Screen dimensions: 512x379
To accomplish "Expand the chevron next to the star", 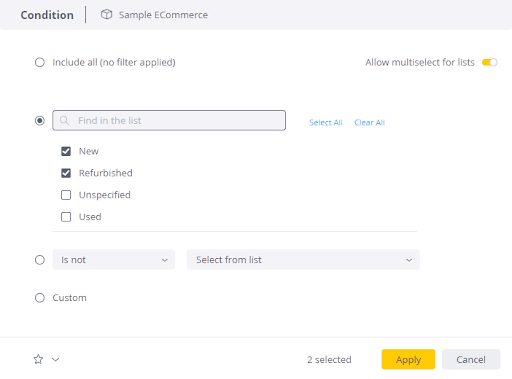I will coord(55,360).
